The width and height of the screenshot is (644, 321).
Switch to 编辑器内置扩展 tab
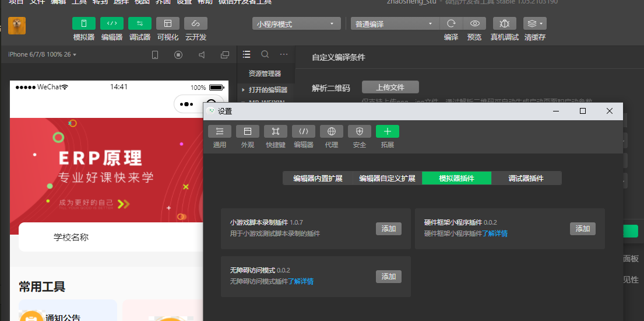point(318,178)
